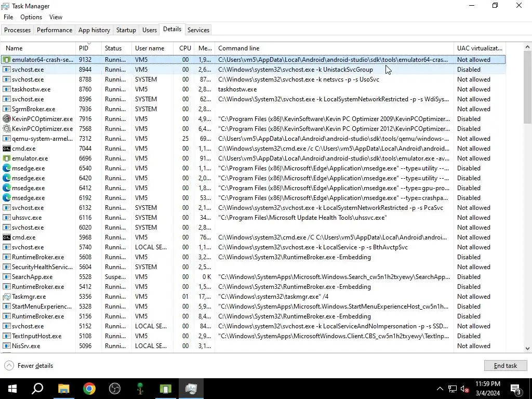Click the vertical scrollbar thumb
This screenshot has height=399, width=532.
pos(527,87)
